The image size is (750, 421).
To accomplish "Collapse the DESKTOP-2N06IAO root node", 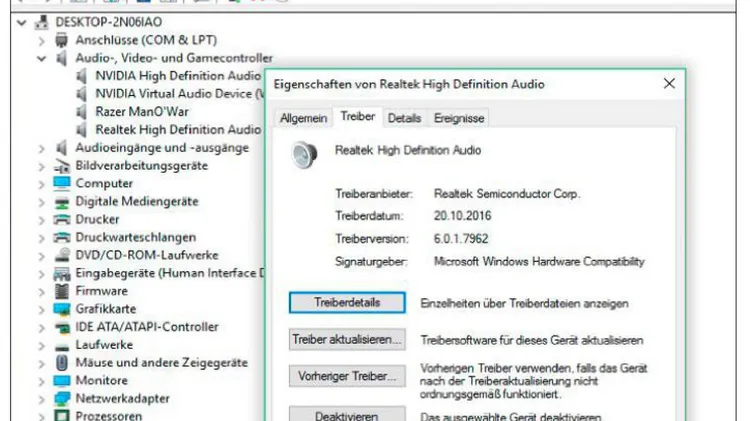I will pos(22,22).
